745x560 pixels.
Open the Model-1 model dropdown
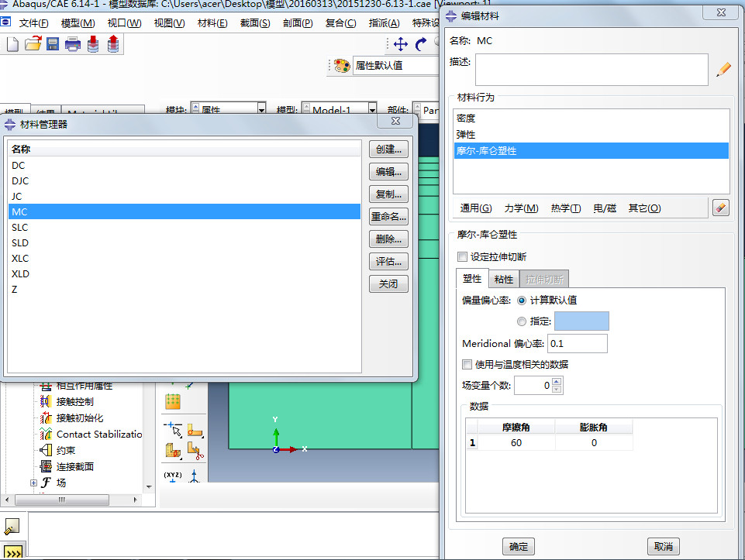pyautogui.click(x=371, y=111)
